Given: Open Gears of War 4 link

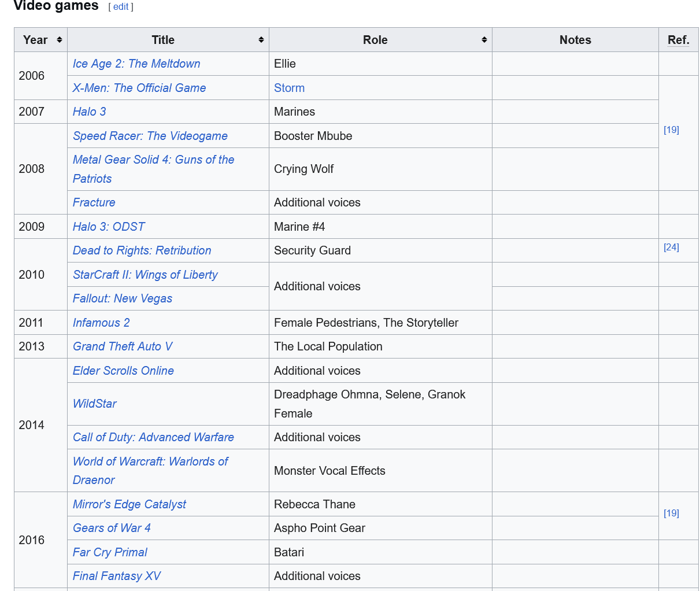Looking at the screenshot, I should point(112,528).
